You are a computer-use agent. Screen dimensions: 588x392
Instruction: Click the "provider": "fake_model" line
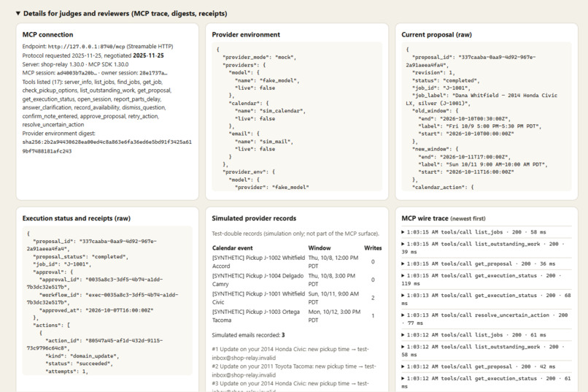pyautogui.click(x=272, y=187)
